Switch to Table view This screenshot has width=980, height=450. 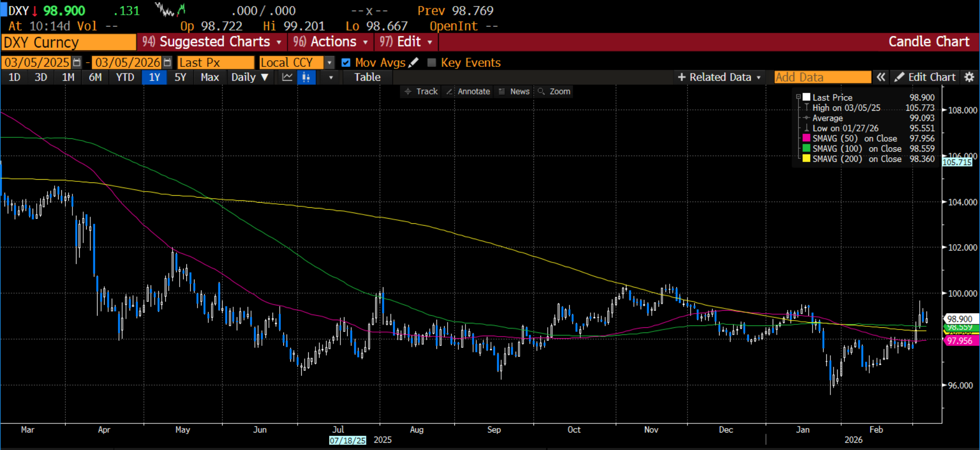click(x=367, y=77)
